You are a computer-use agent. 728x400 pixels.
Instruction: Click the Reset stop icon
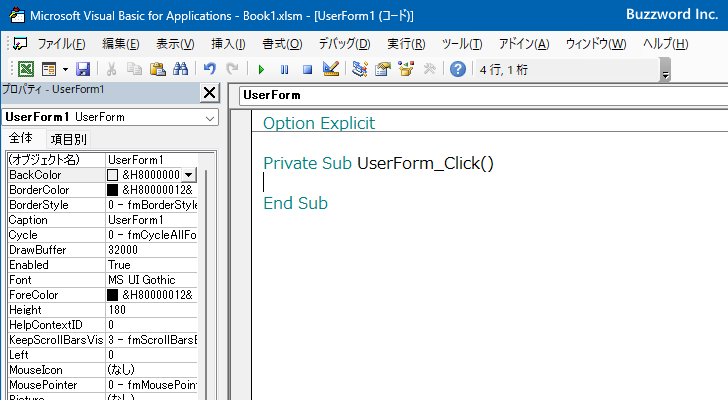pos(307,70)
